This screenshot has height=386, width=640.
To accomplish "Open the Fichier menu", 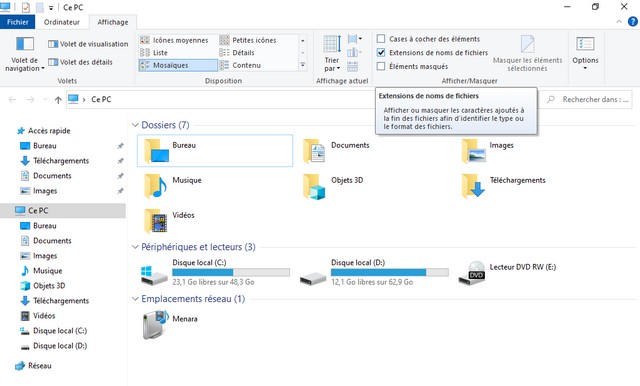I will click(x=18, y=22).
